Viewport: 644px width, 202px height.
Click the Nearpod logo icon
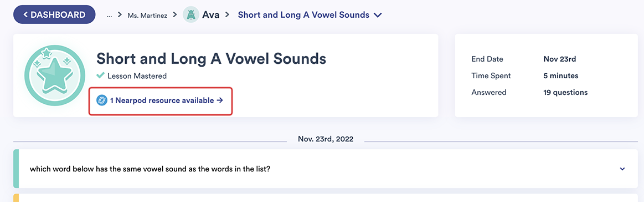(101, 100)
